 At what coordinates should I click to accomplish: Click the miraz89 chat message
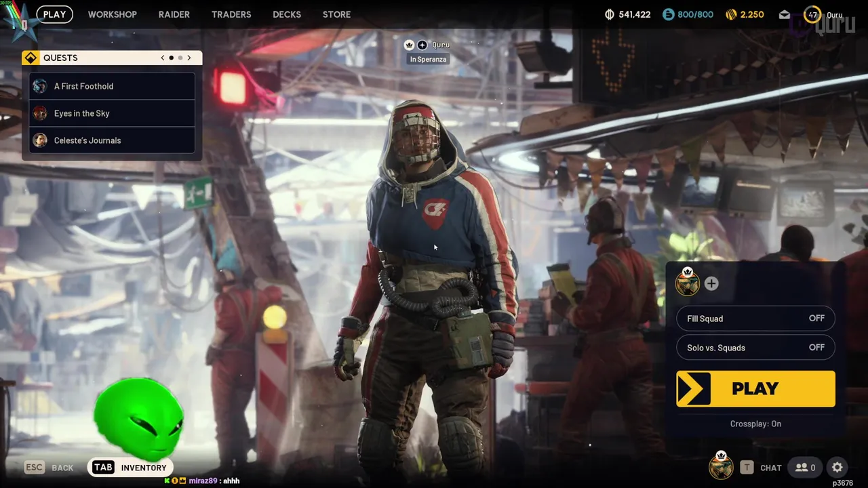click(202, 481)
